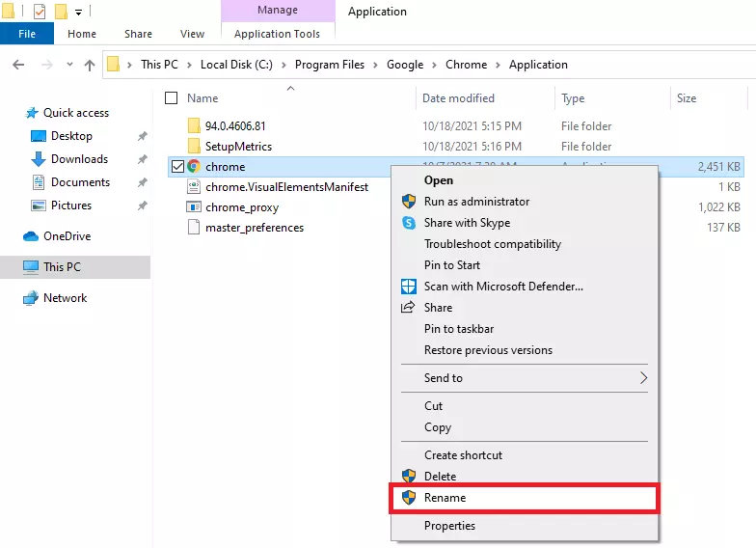Image resolution: width=756 pixels, height=548 pixels.
Task: Expand chevron after Program Files
Action: click(376, 66)
